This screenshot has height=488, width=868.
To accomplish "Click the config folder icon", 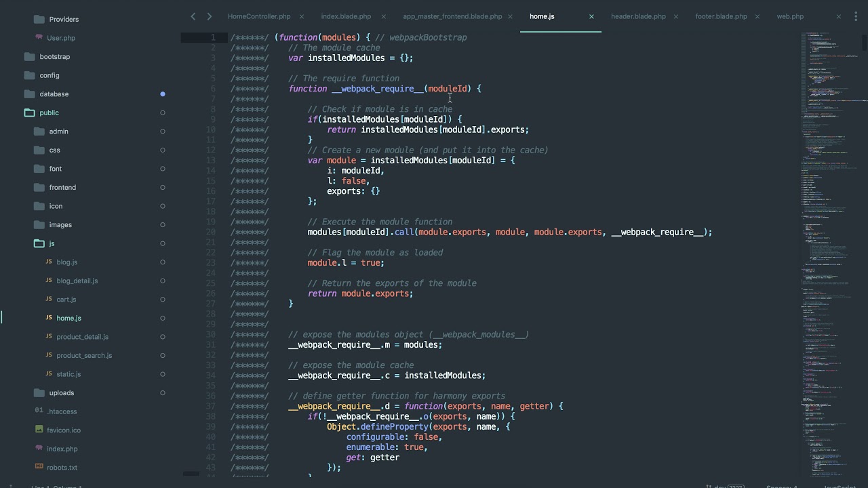I will pos(29,75).
